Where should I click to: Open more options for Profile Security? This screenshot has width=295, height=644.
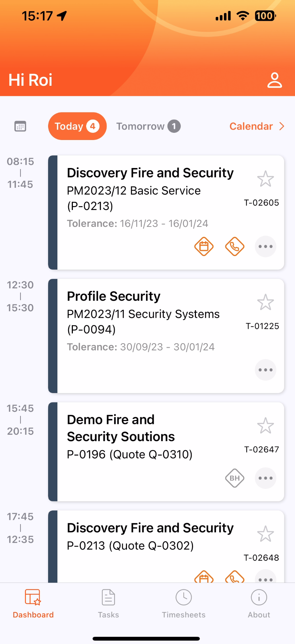tap(266, 370)
